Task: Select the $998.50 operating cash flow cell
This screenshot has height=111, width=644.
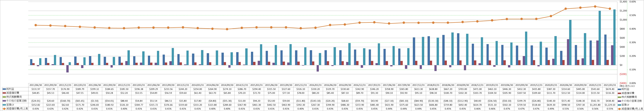Action: click(566, 105)
